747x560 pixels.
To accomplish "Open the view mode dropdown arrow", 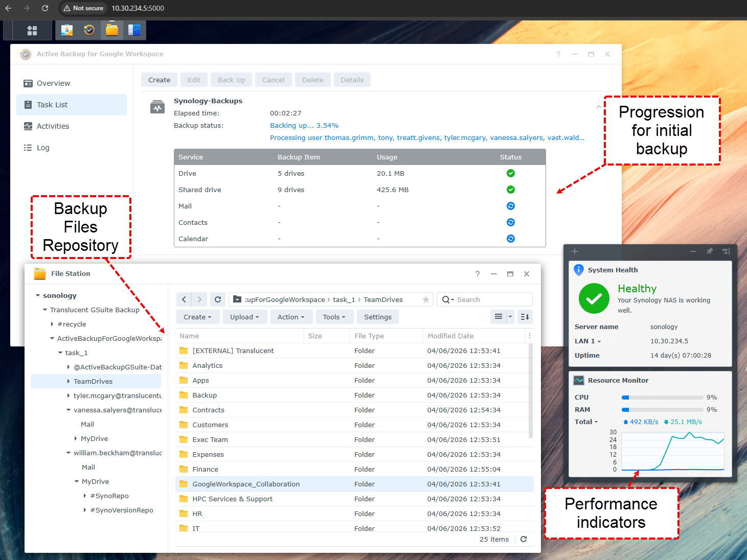I will (x=510, y=317).
